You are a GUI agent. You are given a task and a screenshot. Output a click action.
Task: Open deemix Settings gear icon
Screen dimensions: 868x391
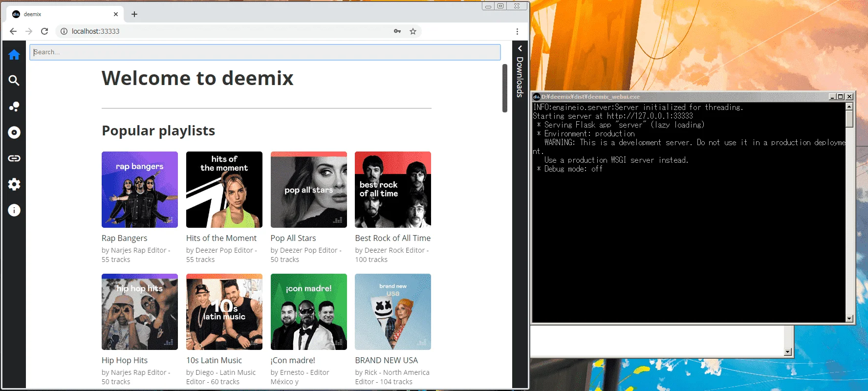point(14,184)
